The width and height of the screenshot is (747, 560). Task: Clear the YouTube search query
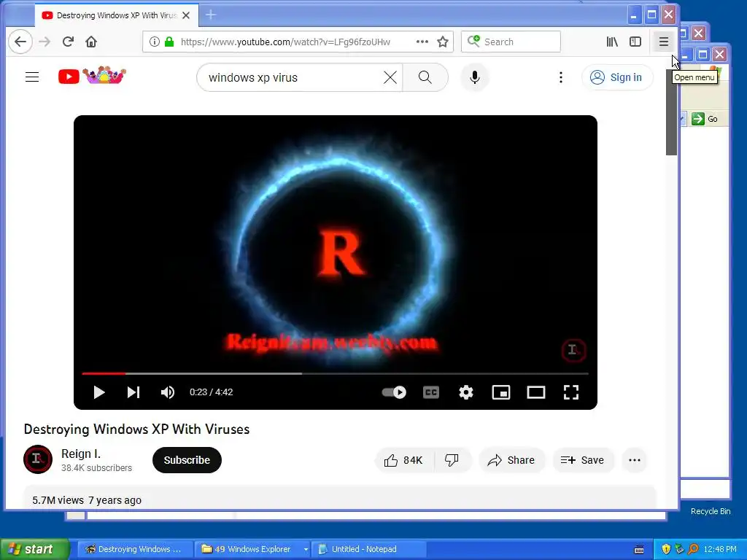[x=390, y=77]
